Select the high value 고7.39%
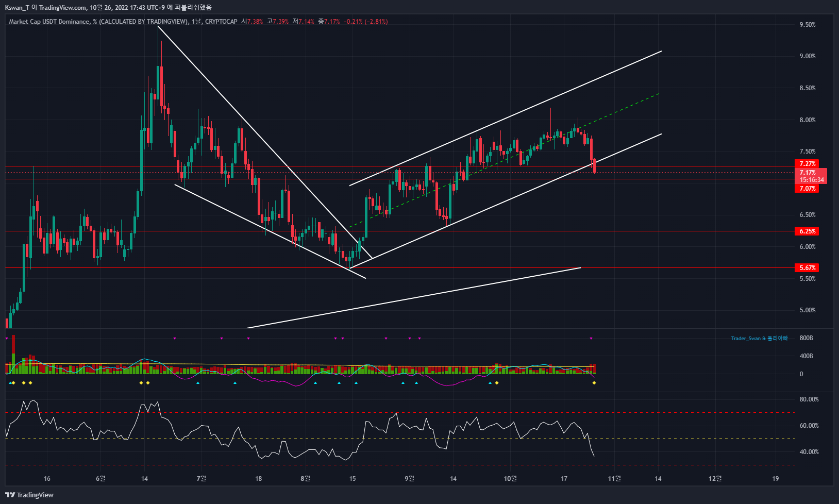The image size is (839, 504). (x=278, y=22)
